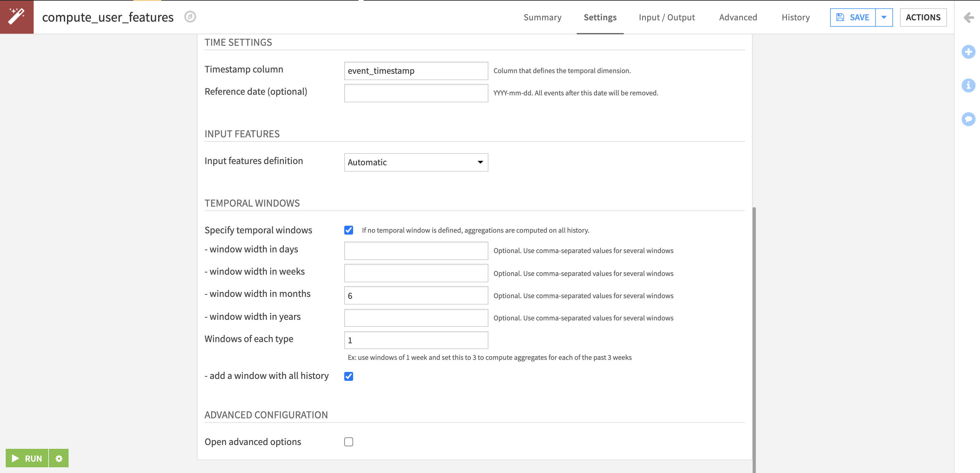Click the settings panel vertical scrollbar

(754, 340)
